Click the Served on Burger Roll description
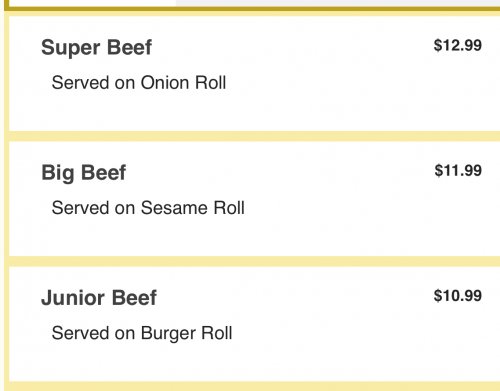 [x=142, y=333]
